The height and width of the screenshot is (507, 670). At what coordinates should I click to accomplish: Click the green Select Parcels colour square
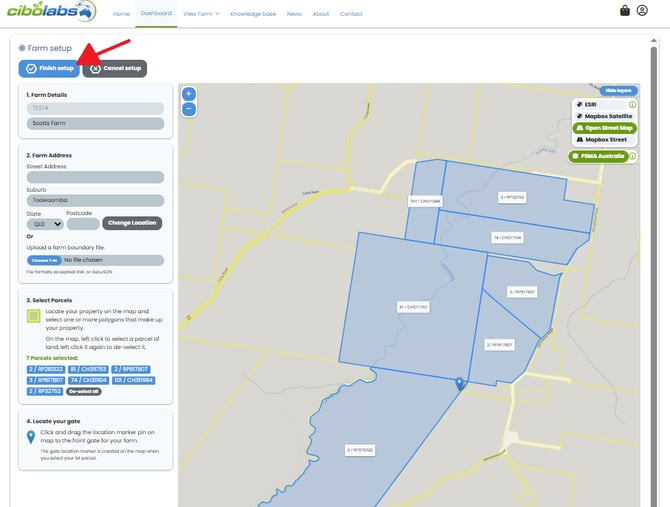pyautogui.click(x=35, y=316)
